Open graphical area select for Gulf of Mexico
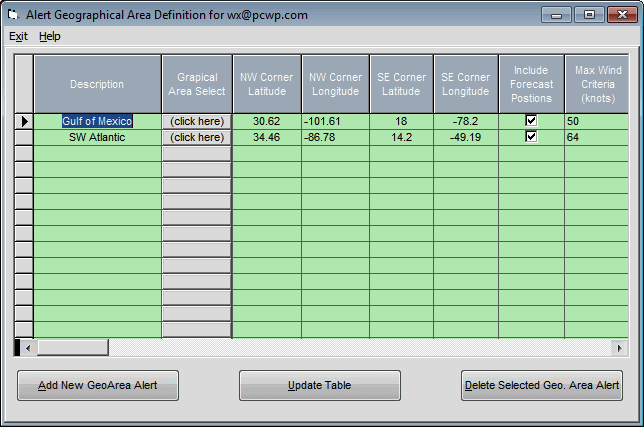Screen dimensions: 644x427 [x=197, y=121]
